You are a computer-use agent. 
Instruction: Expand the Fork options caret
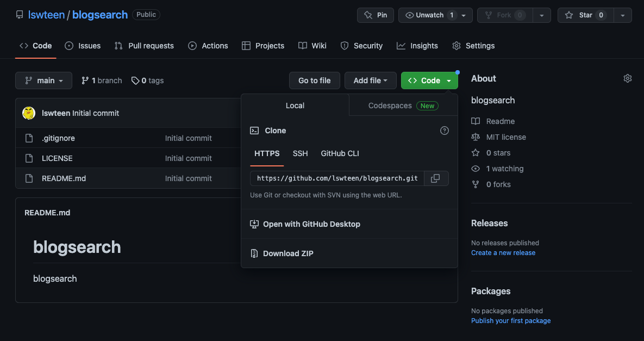(542, 15)
